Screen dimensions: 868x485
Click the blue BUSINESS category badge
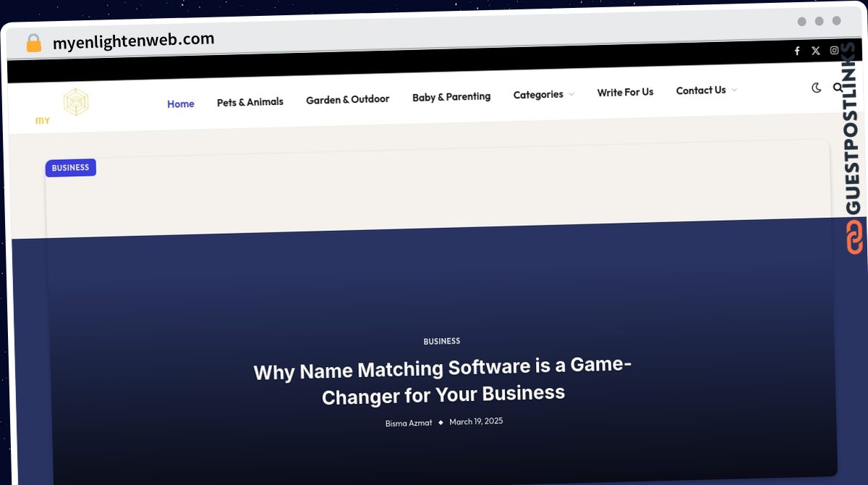(x=71, y=168)
